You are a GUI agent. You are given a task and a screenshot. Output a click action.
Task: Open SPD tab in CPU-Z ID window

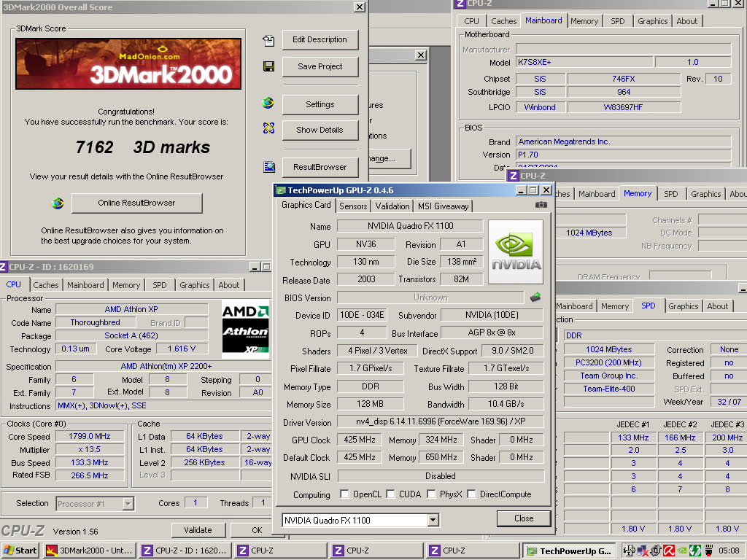click(x=160, y=285)
